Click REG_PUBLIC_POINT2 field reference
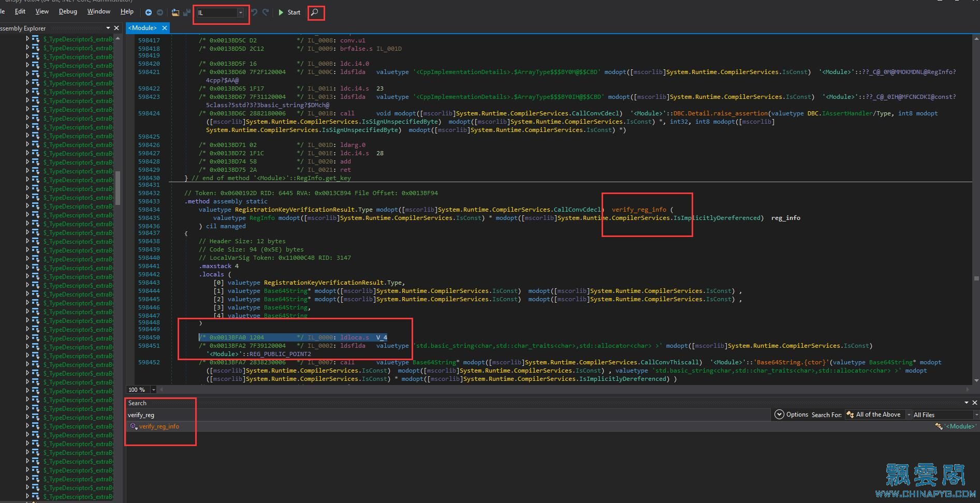 (x=280, y=354)
